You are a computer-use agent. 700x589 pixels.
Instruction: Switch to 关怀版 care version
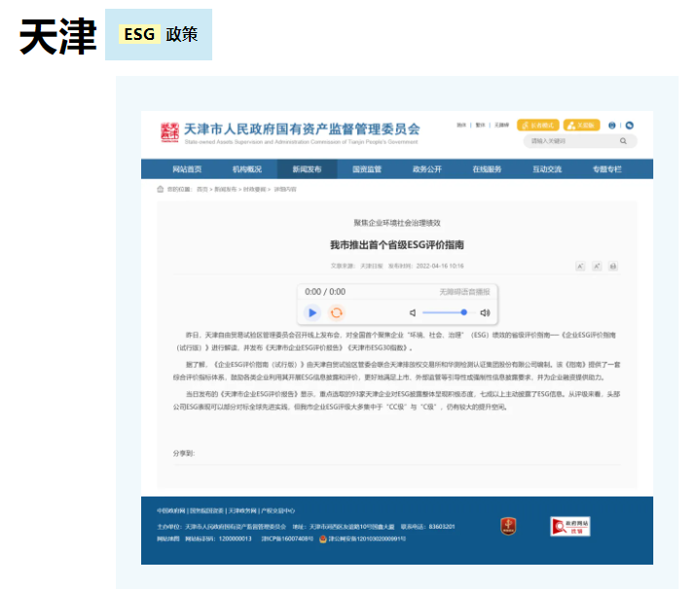point(581,125)
